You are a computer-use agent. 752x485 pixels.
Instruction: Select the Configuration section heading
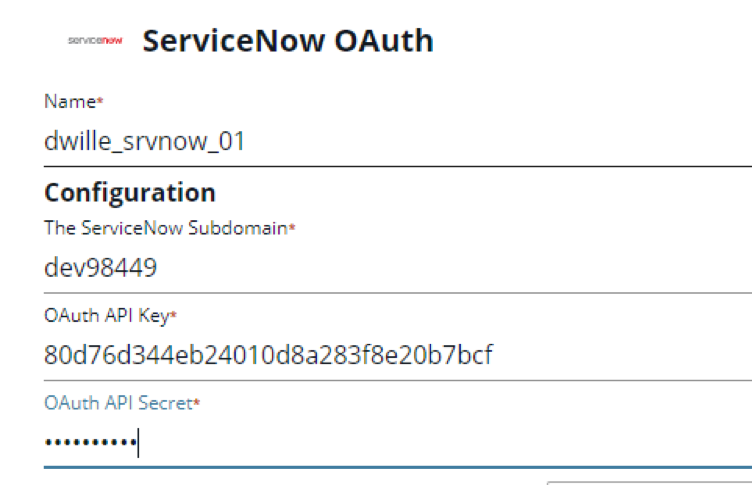click(x=130, y=193)
